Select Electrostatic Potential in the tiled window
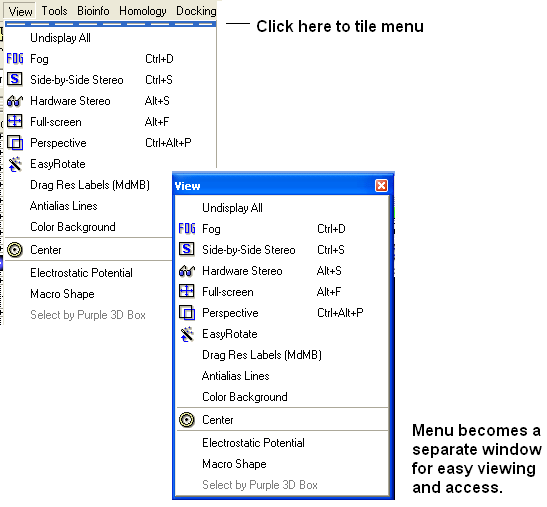Viewport: 547px width, 507px height. pos(253,443)
